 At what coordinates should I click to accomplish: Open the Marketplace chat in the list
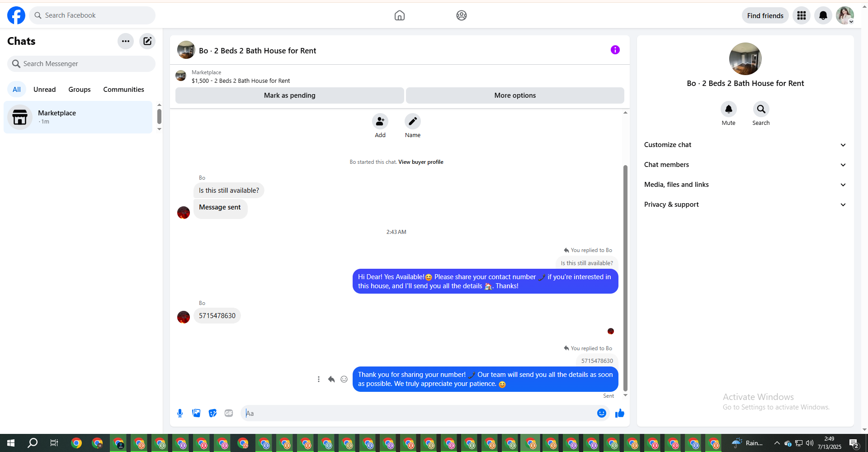[78, 117]
